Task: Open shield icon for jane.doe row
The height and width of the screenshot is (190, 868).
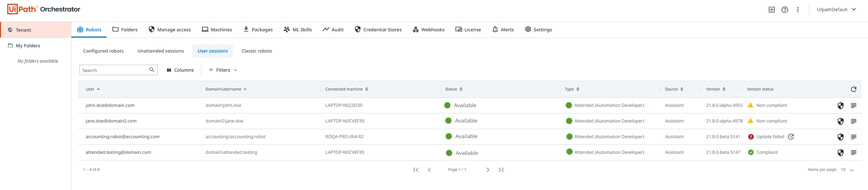Action: tap(840, 121)
